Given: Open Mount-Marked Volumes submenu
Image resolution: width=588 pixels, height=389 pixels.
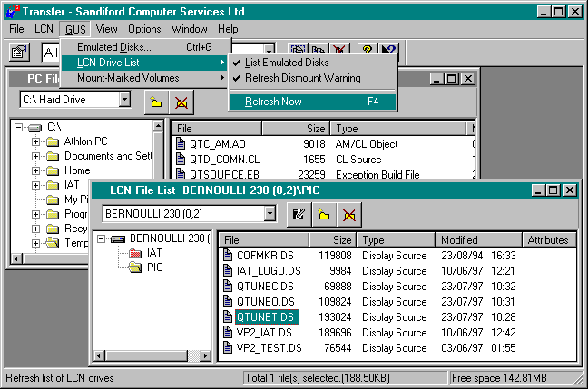Looking at the screenshot, I should tap(144, 78).
